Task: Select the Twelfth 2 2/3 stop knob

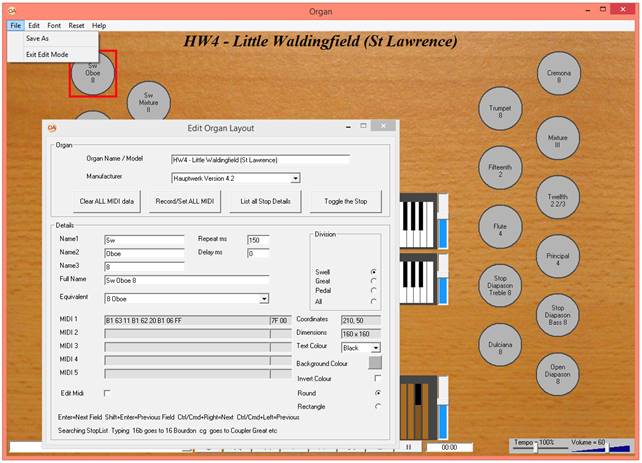Action: tap(558, 199)
